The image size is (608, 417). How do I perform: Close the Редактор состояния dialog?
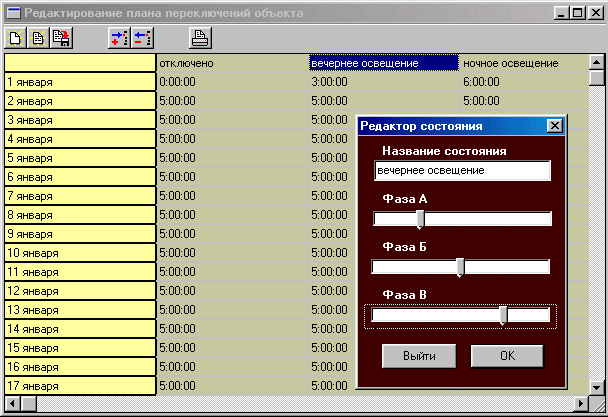point(554,126)
